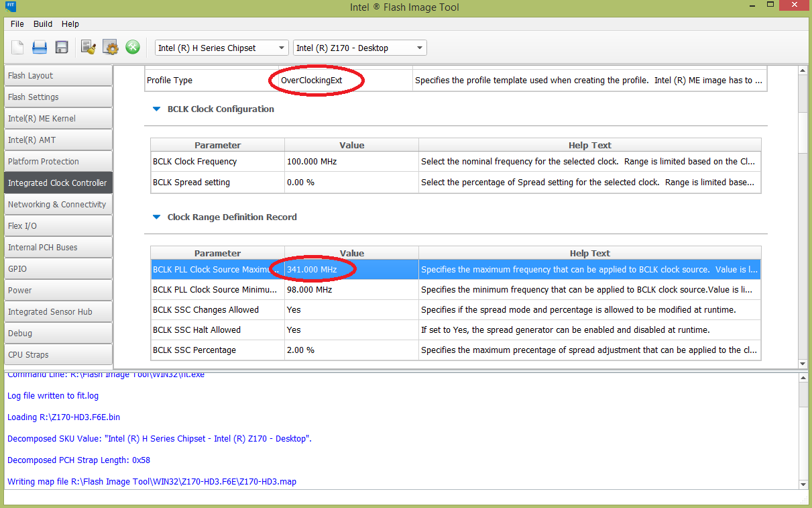Collapse Clock Range Definition Record section

156,217
